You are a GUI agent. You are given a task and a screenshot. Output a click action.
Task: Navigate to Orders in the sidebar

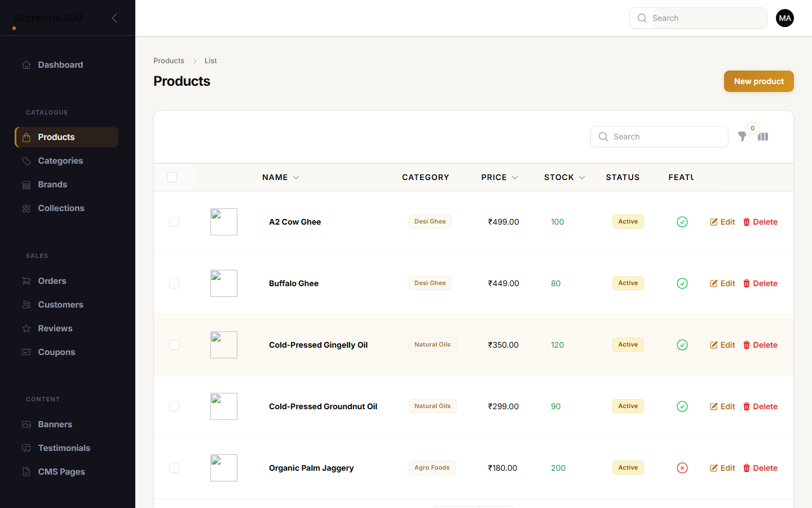pyautogui.click(x=67, y=281)
